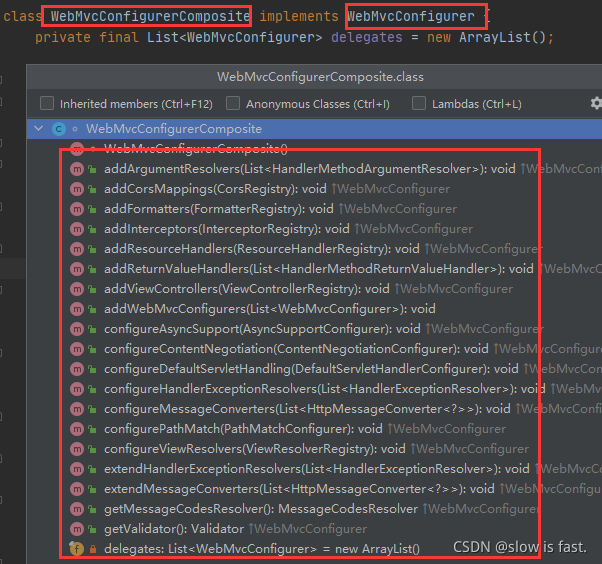Image resolution: width=602 pixels, height=564 pixels.
Task: Click the method icon beside addInterceptors
Action: [x=77, y=229]
